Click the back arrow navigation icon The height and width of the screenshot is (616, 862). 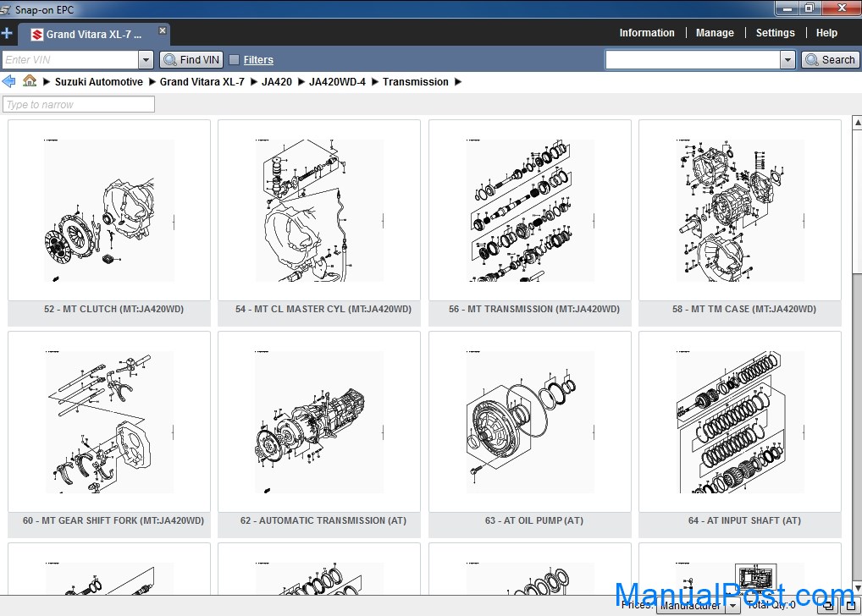click(x=8, y=82)
